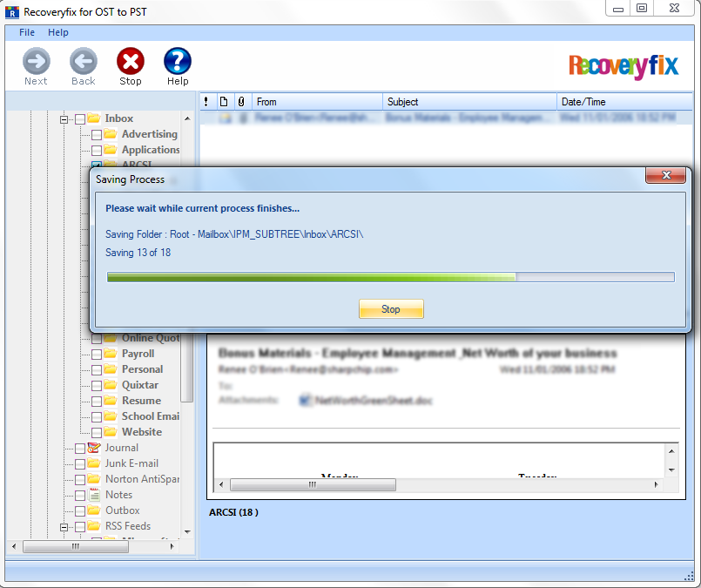Click the Norton AntiSpam folder icon

[x=94, y=479]
